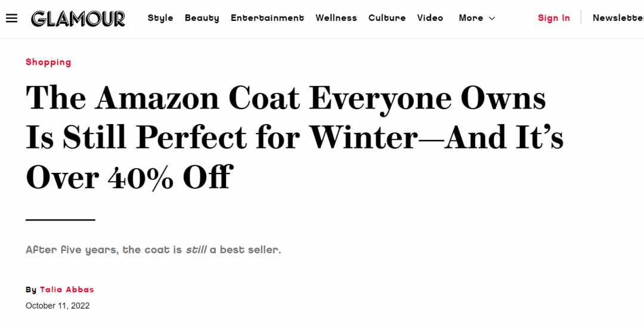Open the Style section
The image size is (644, 329).
[x=160, y=18]
